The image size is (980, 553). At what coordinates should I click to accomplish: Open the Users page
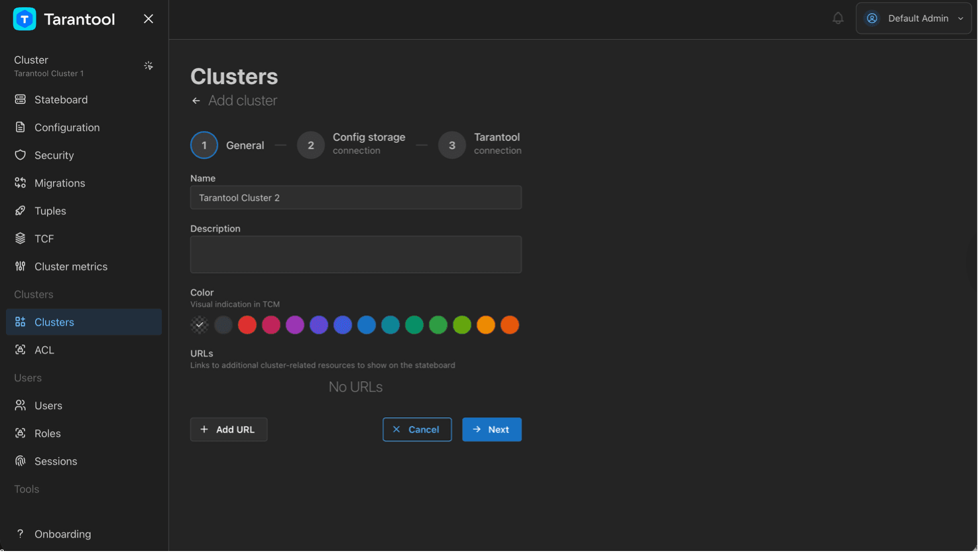pyautogui.click(x=84, y=406)
